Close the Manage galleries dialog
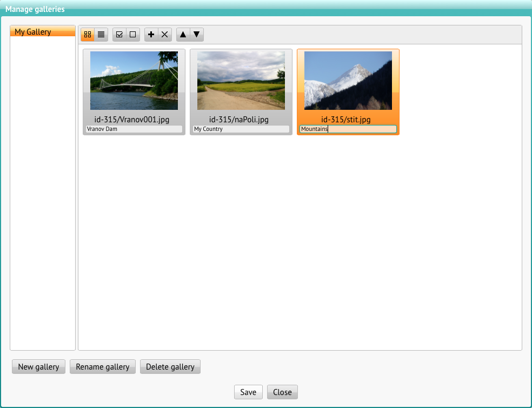Screen dimensions: 532x408 (282, 392)
